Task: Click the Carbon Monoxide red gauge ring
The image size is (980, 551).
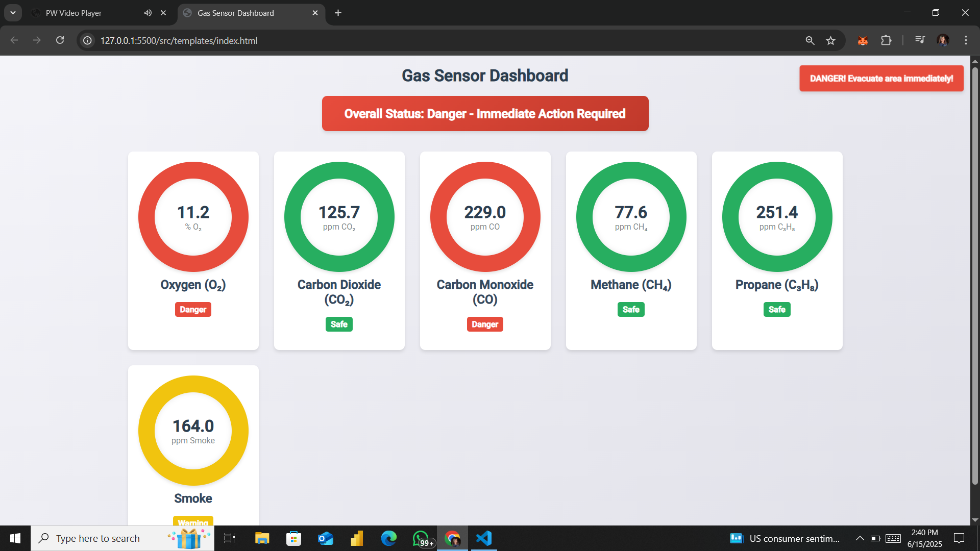Action: click(485, 169)
